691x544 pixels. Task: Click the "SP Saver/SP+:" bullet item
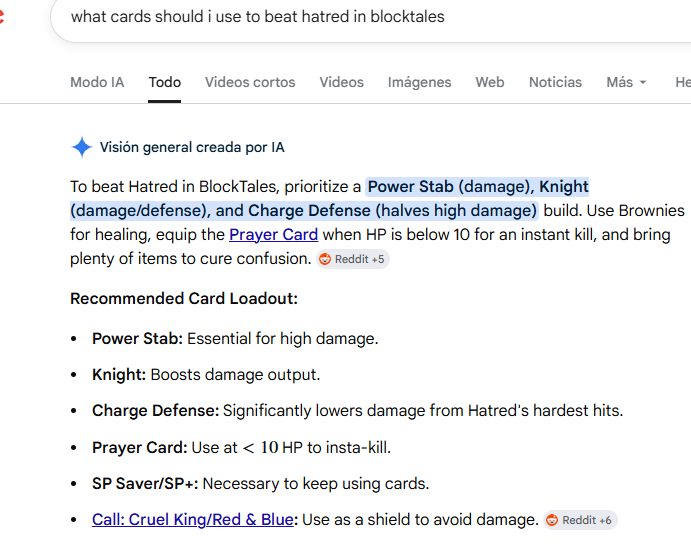145,484
